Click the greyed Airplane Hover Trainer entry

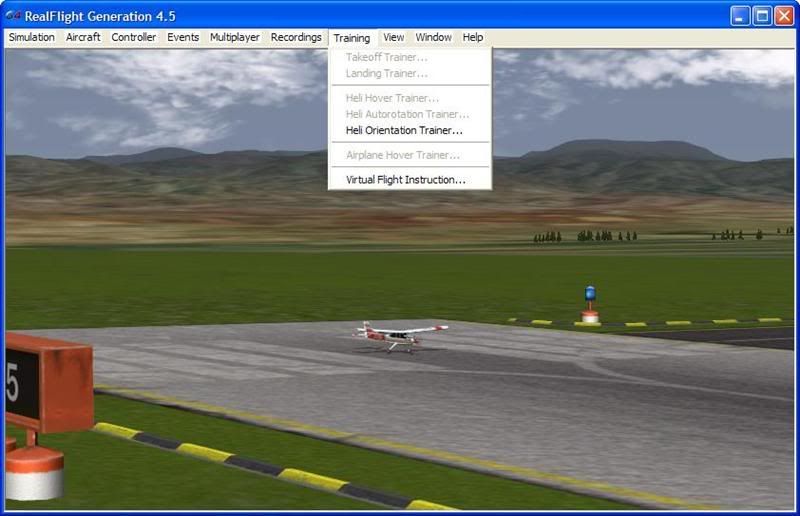click(x=410, y=155)
